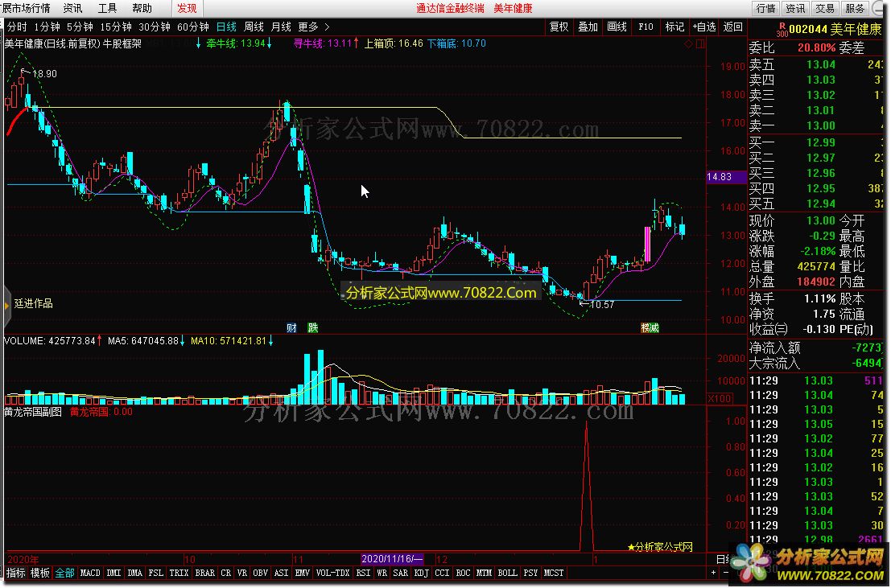Click the plus zoom icon in the bottom bar
This screenshot has height=588, width=891.
pyautogui.click(x=714, y=573)
